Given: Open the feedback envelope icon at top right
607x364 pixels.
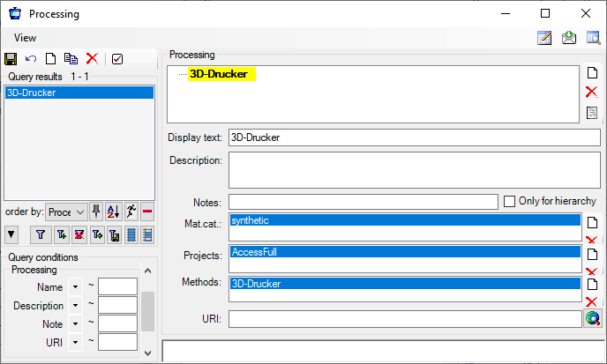Looking at the screenshot, I should click(569, 38).
